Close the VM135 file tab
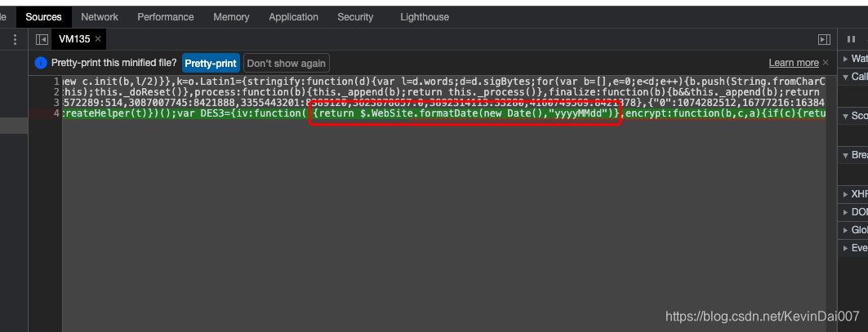This screenshot has height=332, width=868. 98,38
